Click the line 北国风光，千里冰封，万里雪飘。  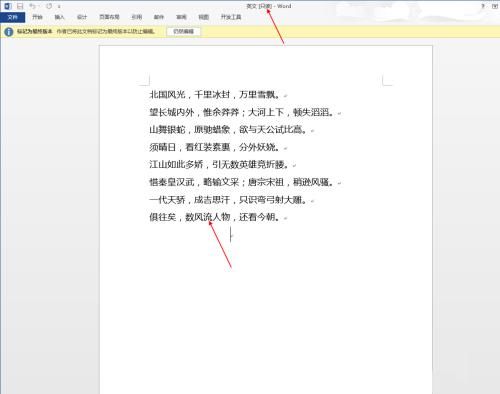pyautogui.click(x=216, y=95)
